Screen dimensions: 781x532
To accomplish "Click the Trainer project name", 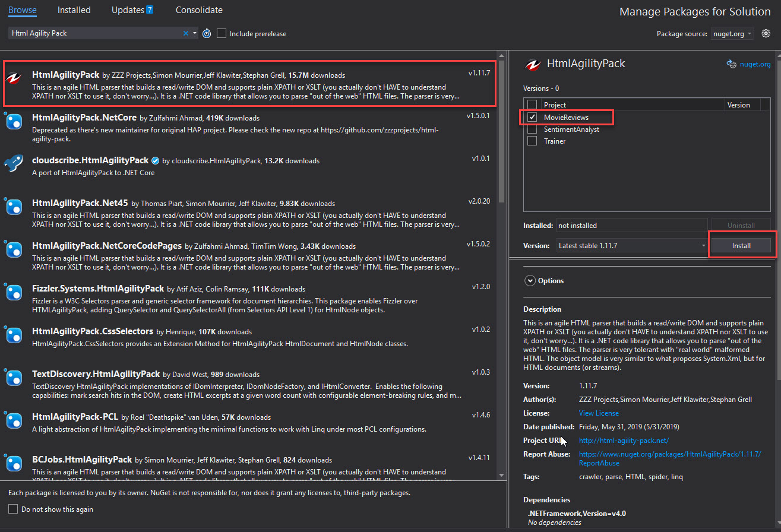I will point(555,141).
